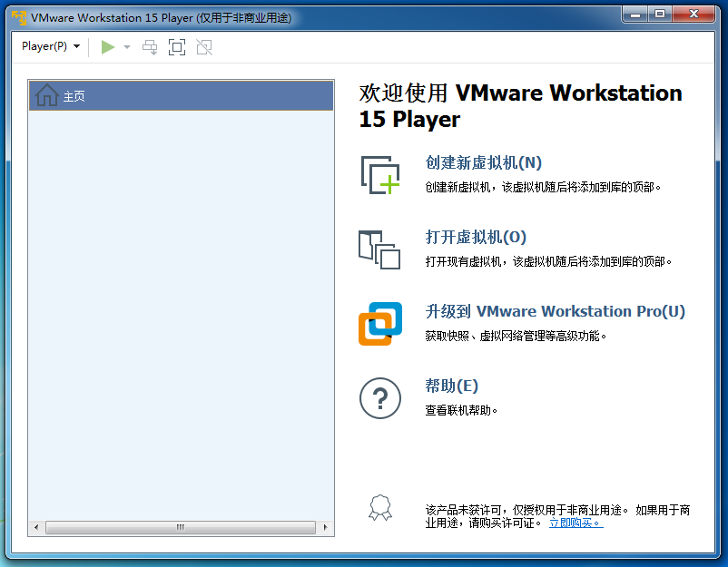This screenshot has height=567, width=728.
Task: Click description text 打开现有虚拟机，该虚拟机随后将添加到库的顶部。
Action: pyautogui.click(x=548, y=261)
